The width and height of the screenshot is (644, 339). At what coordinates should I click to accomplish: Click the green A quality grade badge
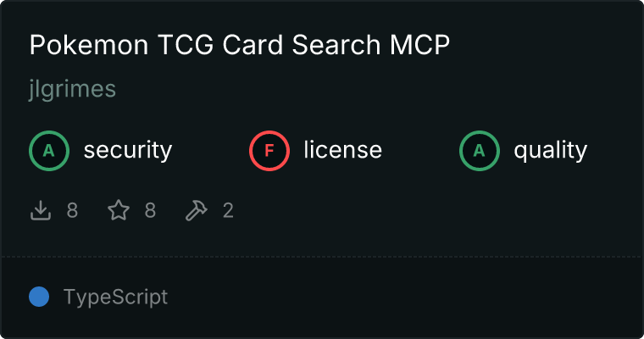[x=480, y=151]
